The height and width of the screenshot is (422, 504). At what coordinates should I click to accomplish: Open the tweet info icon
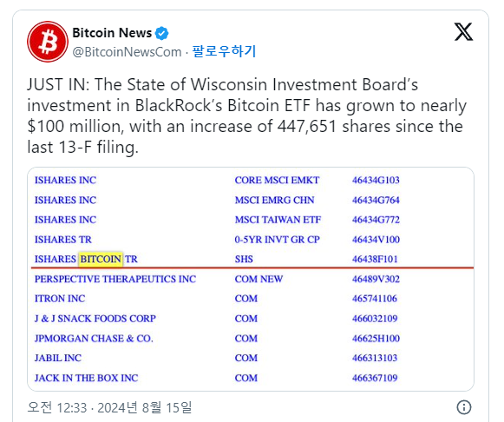pyautogui.click(x=464, y=407)
